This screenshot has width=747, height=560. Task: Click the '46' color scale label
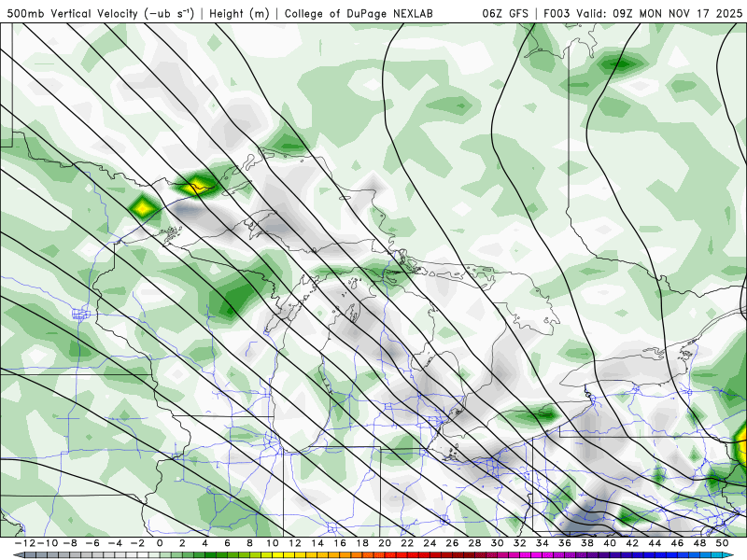click(x=678, y=543)
